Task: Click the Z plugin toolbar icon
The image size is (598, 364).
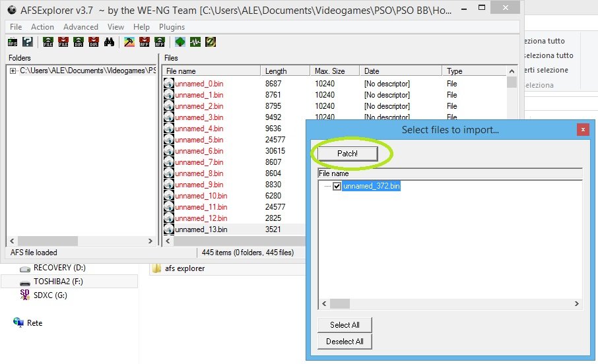Action: [211, 42]
